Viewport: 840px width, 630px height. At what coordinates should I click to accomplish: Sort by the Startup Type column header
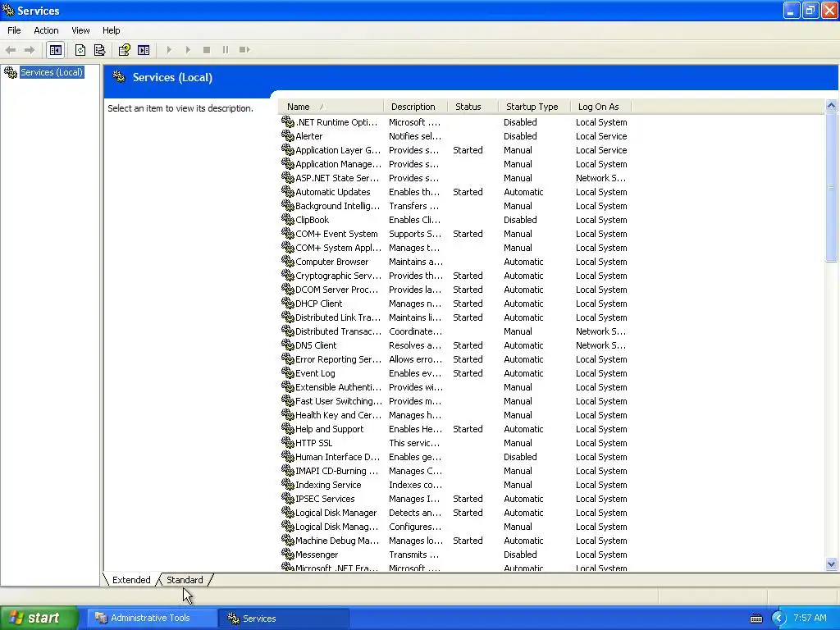534,107
